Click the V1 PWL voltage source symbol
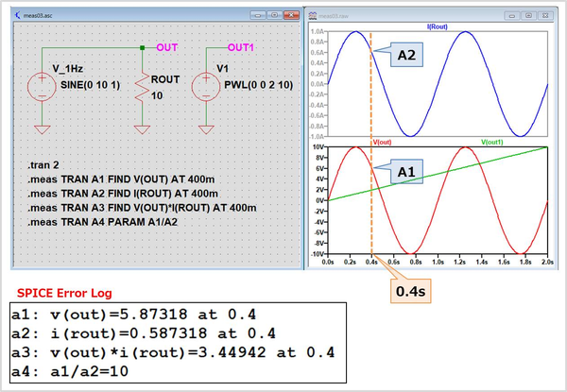The width and height of the screenshot is (567, 392). click(206, 87)
